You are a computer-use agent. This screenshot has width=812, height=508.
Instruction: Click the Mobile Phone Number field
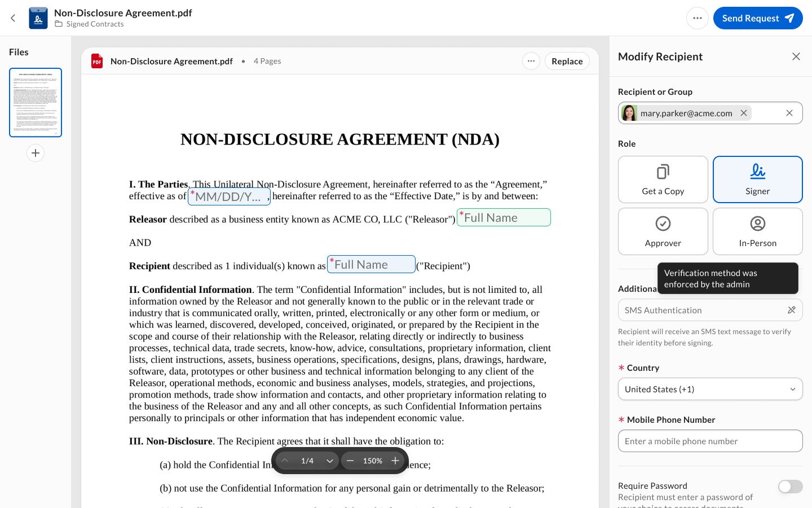[x=710, y=441]
